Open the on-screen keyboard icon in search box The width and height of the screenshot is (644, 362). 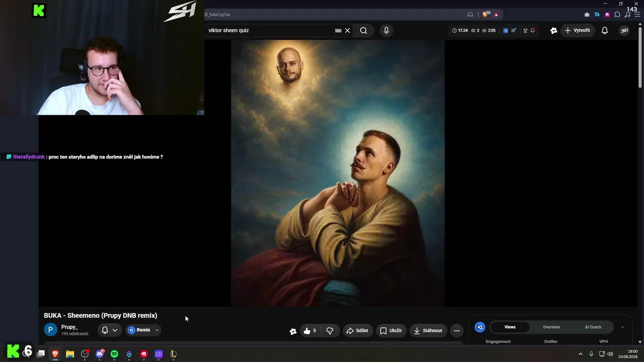coord(338,30)
